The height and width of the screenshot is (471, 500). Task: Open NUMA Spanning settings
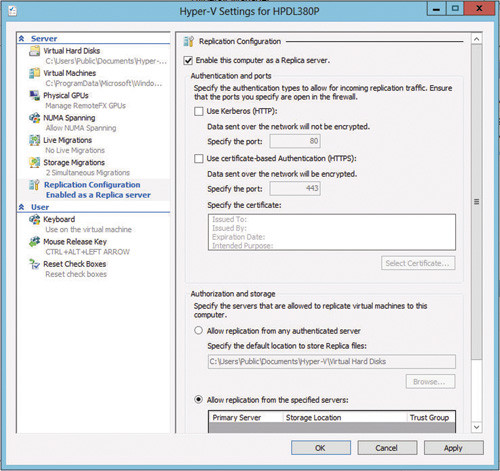tap(69, 118)
